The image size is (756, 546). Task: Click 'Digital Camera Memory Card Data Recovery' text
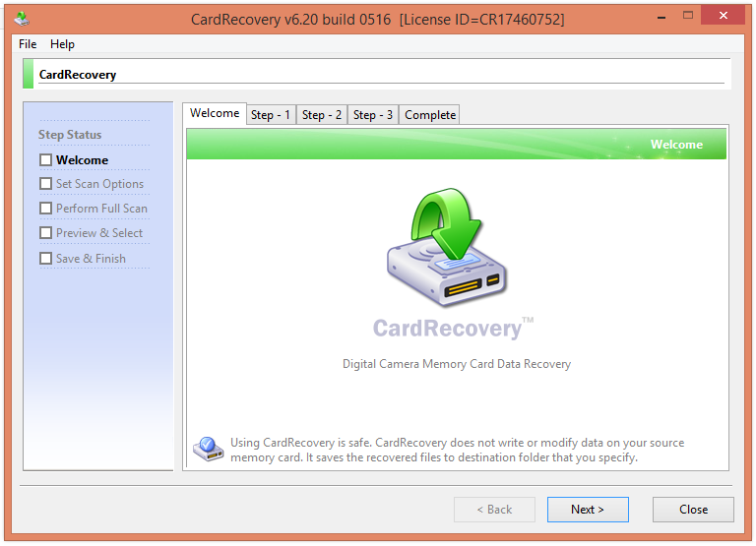[x=457, y=364]
